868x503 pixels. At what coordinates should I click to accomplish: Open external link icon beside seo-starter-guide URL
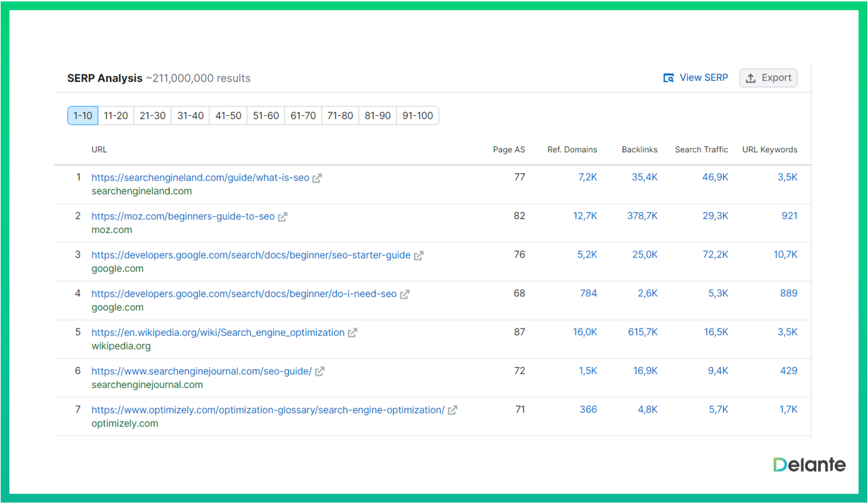[x=418, y=256]
